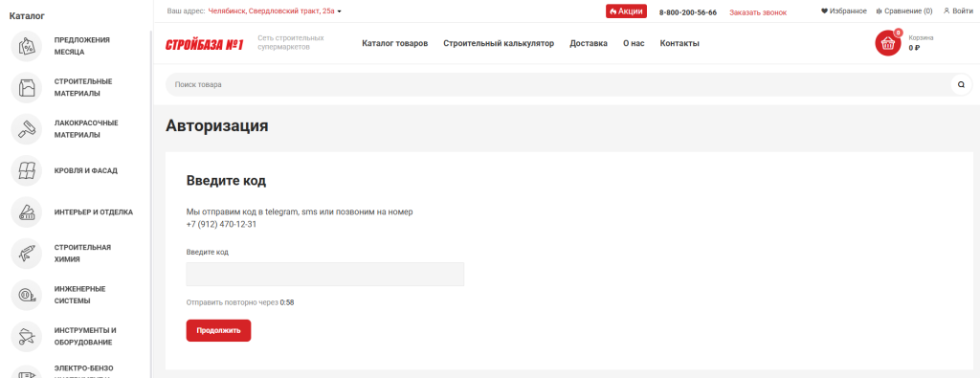
Task: Click the heart icon next to Избранное
Action: [824, 11]
